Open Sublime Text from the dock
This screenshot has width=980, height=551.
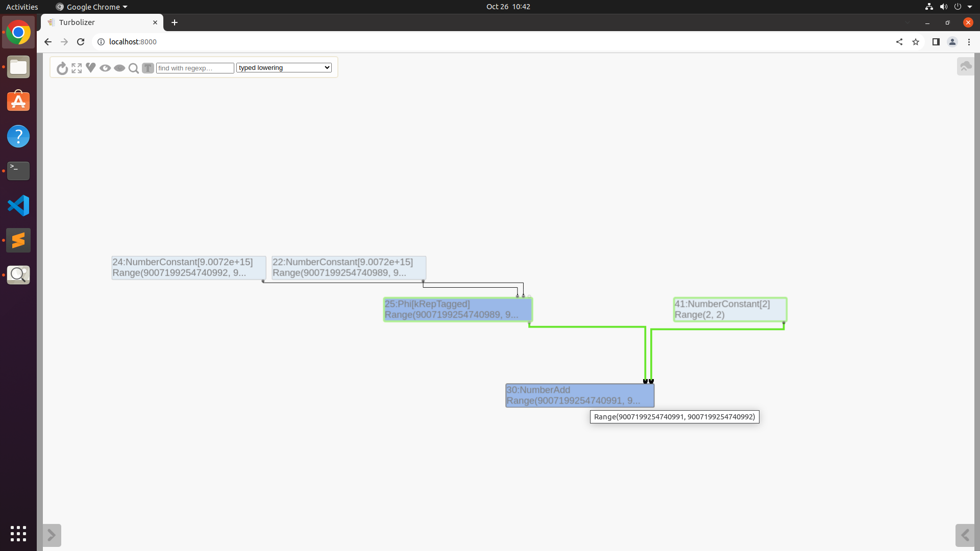point(18,240)
